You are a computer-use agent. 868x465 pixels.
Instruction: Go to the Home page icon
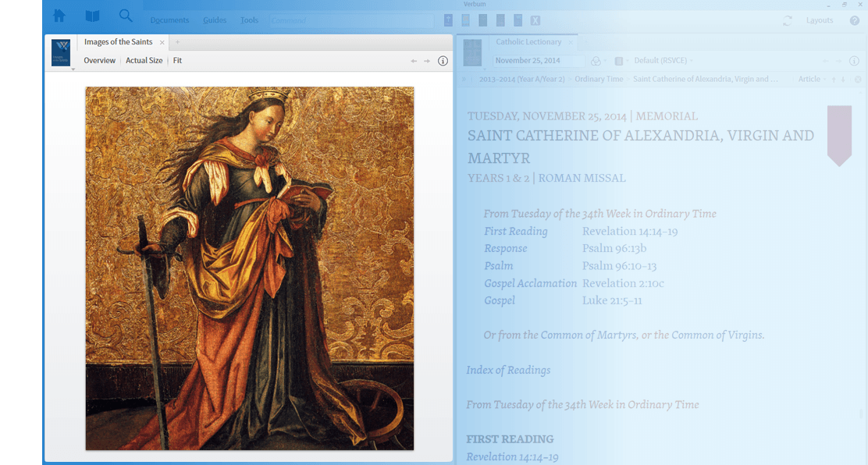point(59,16)
